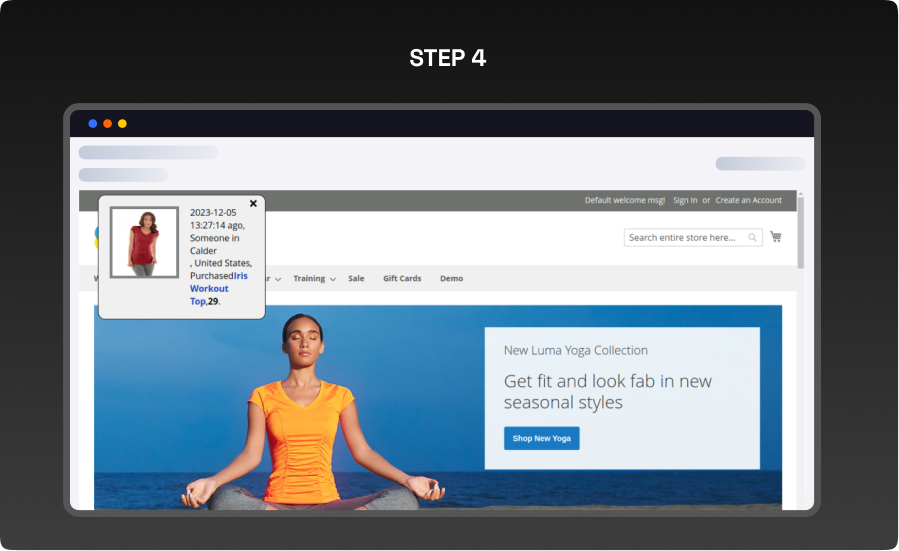
Task: Click the search magnifier icon
Action: click(x=752, y=238)
